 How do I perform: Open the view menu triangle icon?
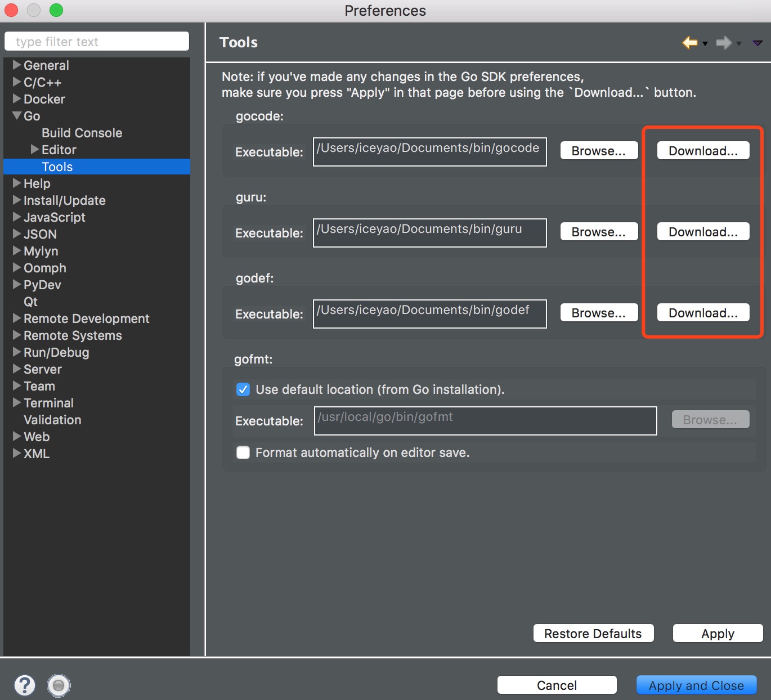point(757,43)
